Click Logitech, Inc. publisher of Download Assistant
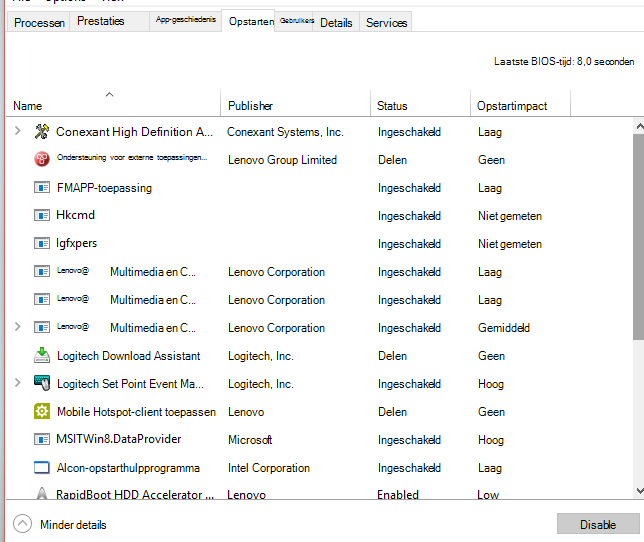 [261, 356]
